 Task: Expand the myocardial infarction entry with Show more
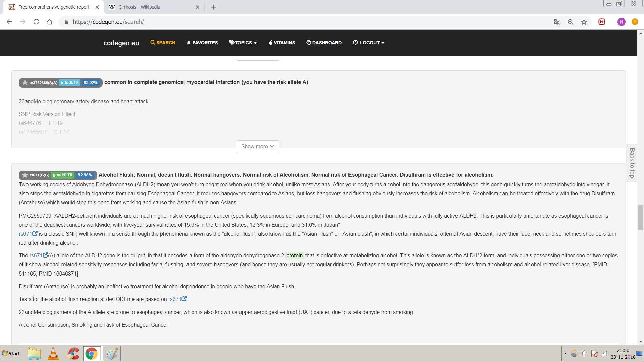pyautogui.click(x=258, y=147)
